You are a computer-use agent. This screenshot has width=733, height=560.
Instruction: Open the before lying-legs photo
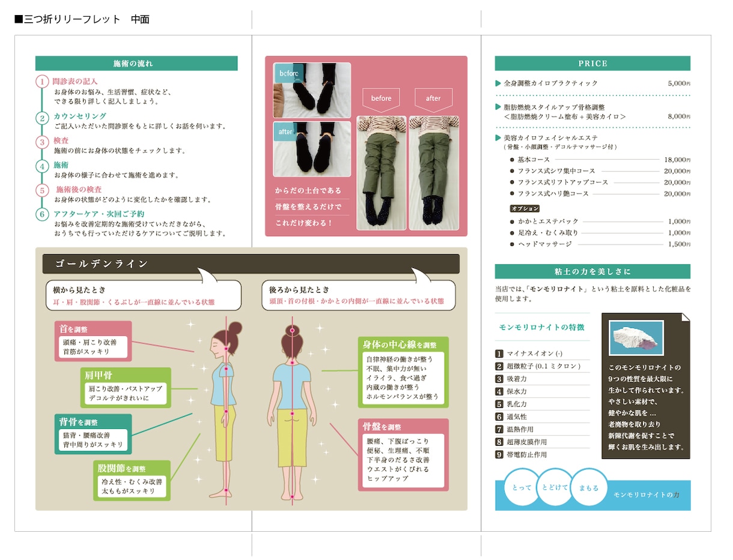[x=382, y=173]
